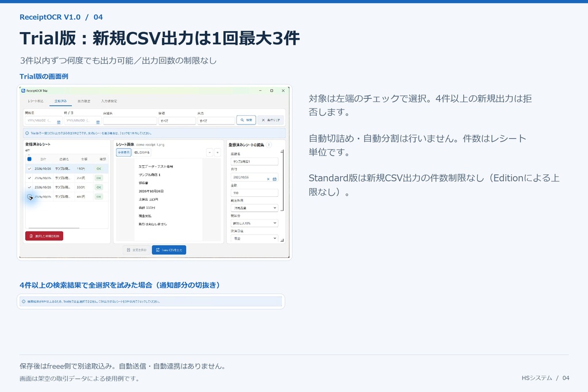Screen dimensions: 588x392
Task: Open the start date calendar picker icon
Action: pyautogui.click(x=59, y=122)
